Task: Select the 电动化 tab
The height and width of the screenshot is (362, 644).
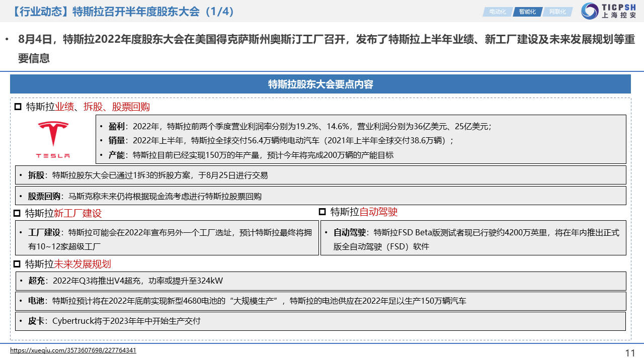Action: 497,12
